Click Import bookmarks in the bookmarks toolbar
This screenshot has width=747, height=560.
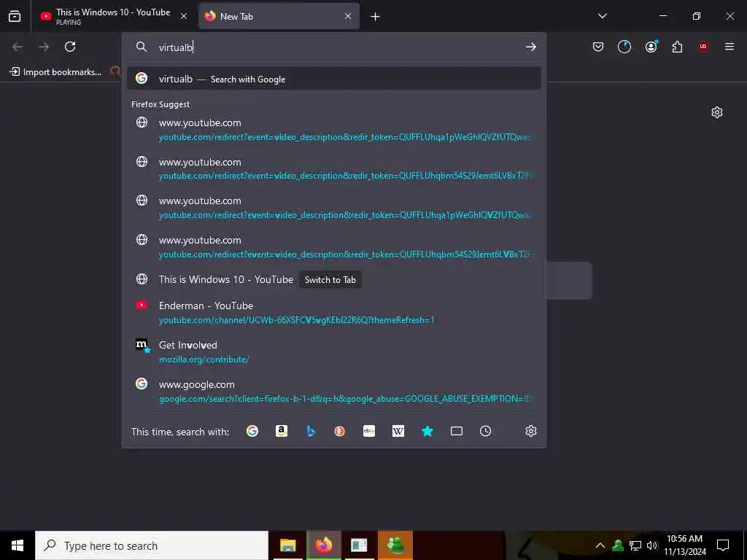55,72
